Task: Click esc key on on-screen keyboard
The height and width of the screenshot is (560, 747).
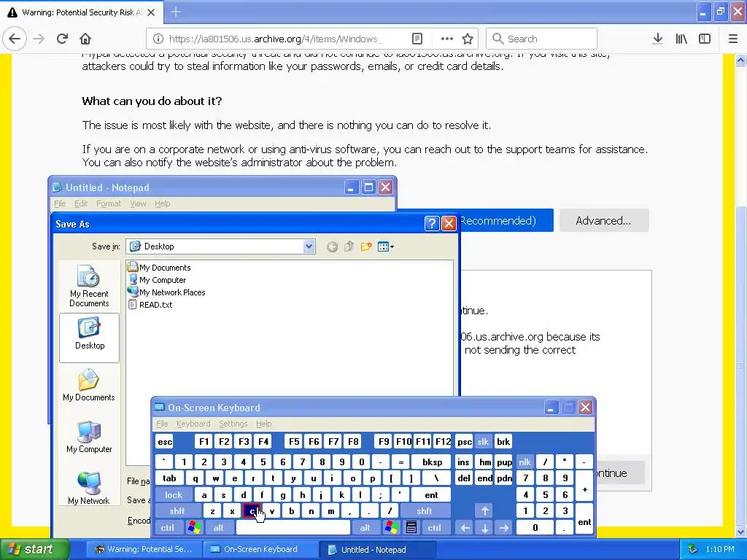Action: tap(165, 441)
